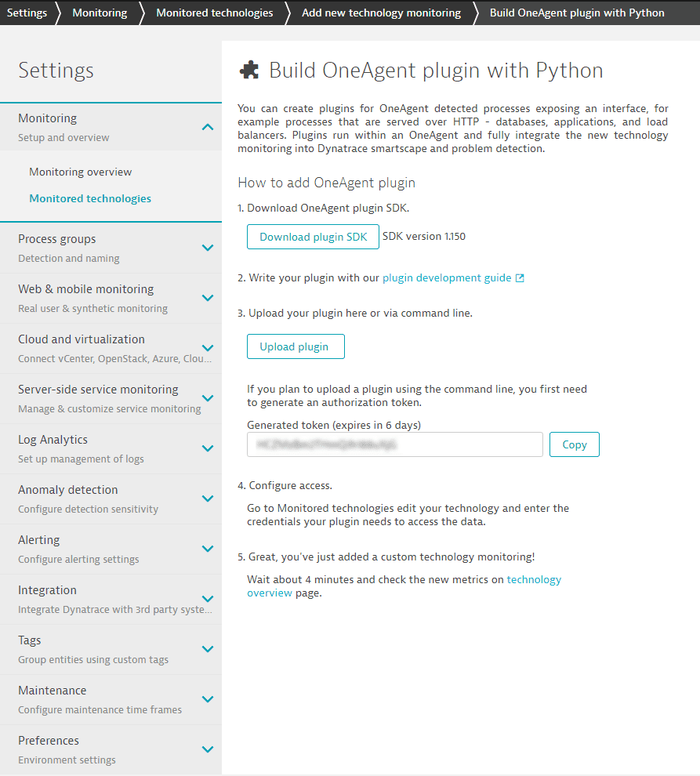
Task: Expand the Integration section
Action: [x=208, y=599]
